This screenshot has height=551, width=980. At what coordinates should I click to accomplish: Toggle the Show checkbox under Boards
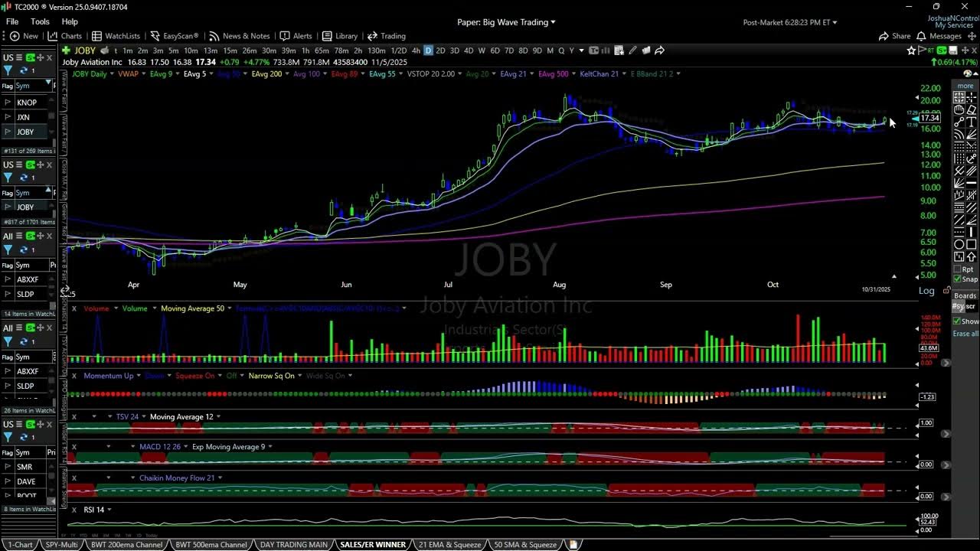(957, 321)
